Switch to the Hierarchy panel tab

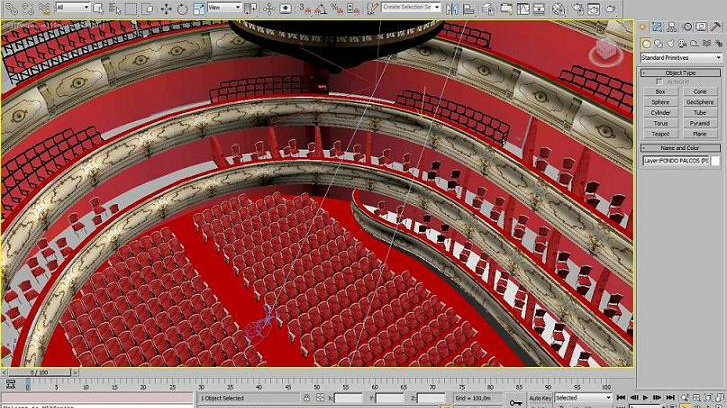pos(672,27)
